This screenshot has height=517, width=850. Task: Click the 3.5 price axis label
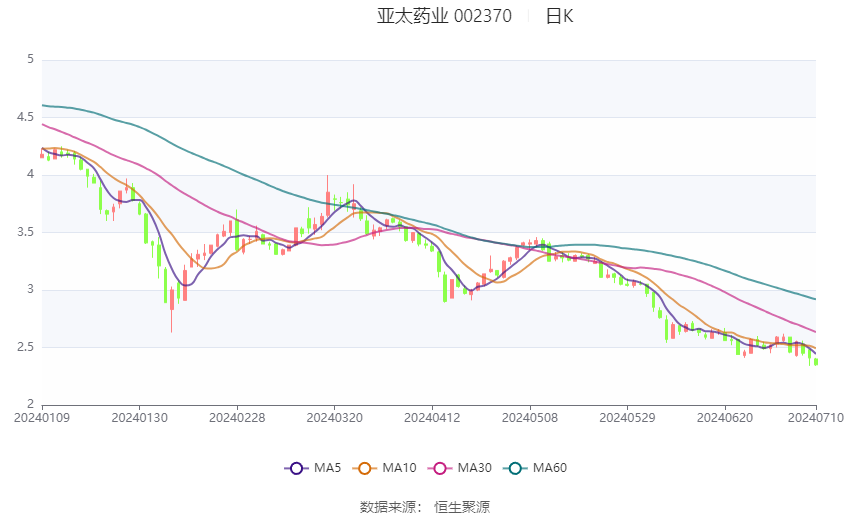[x=22, y=232]
